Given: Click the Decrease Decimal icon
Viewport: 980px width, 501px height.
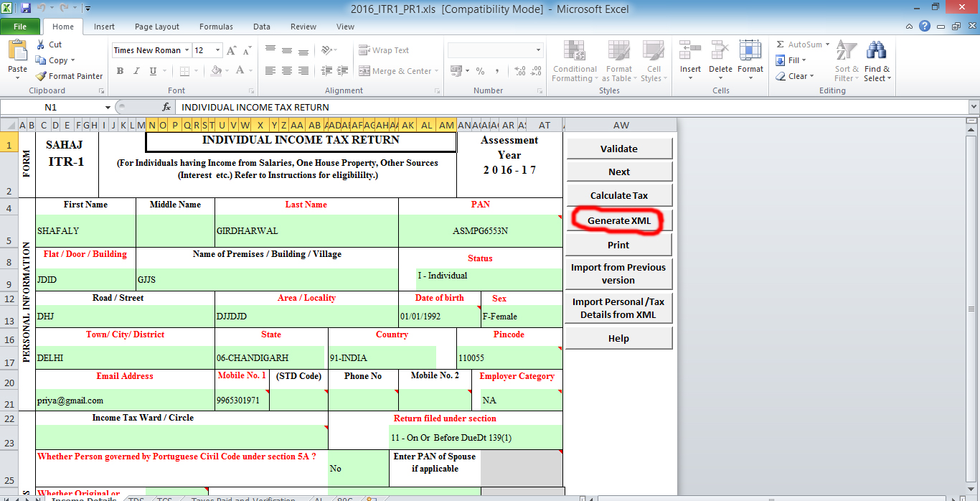Looking at the screenshot, I should (537, 71).
